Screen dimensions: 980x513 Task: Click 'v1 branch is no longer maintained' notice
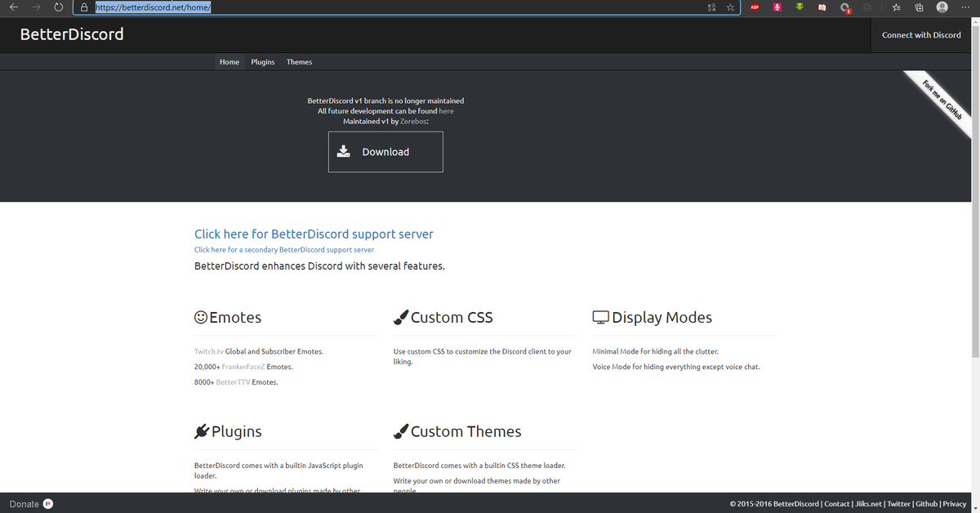point(385,100)
